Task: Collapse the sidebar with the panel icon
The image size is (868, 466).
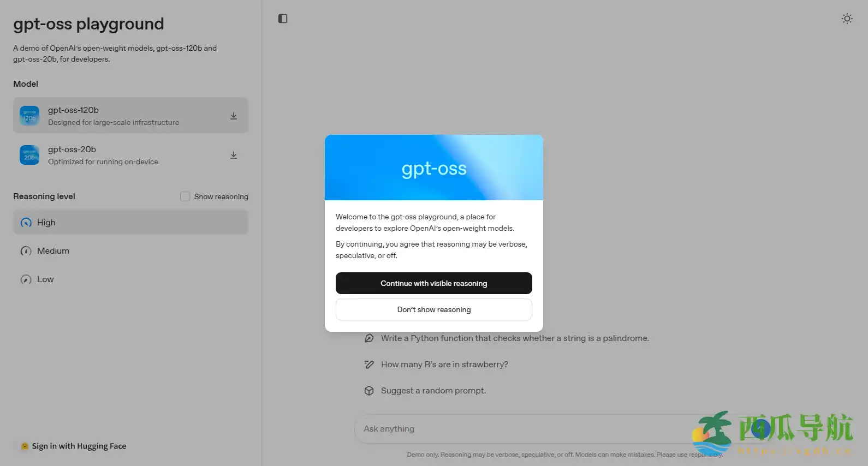Action: (x=283, y=19)
